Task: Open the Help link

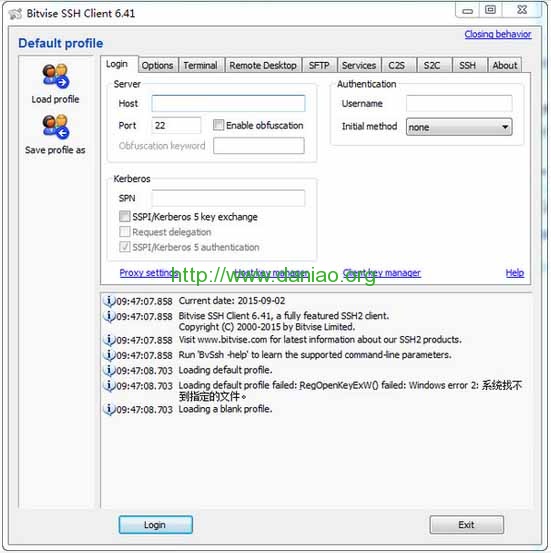Action: 515,273
